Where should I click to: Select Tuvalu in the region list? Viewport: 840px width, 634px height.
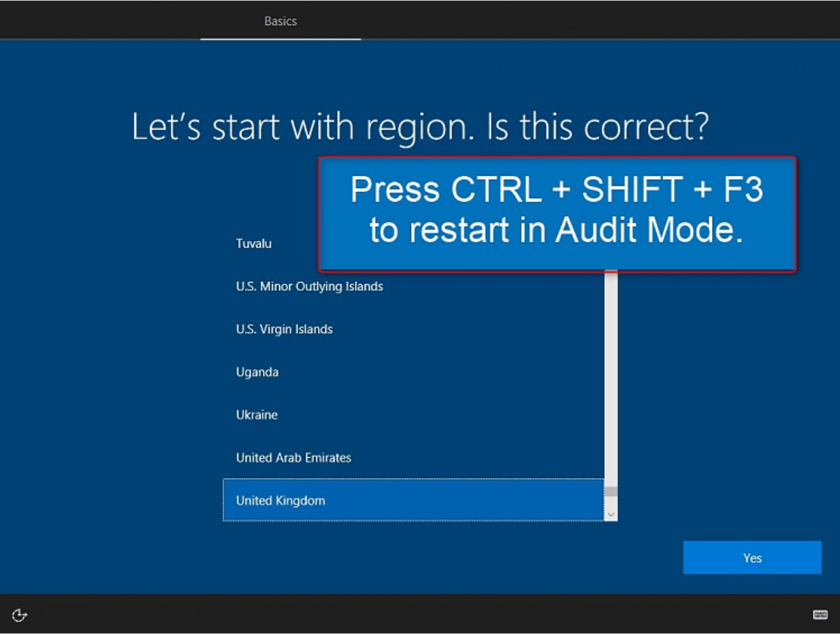[255, 243]
